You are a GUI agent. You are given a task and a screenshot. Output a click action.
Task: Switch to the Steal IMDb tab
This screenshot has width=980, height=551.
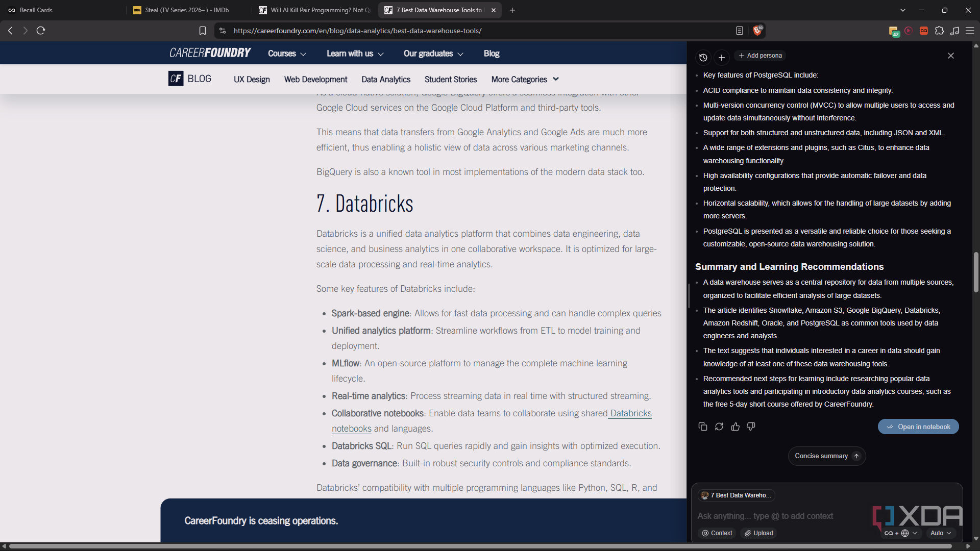point(187,10)
